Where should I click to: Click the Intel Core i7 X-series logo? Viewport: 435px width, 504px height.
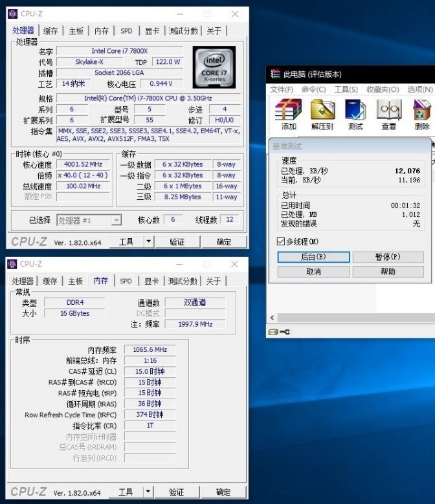tap(214, 67)
